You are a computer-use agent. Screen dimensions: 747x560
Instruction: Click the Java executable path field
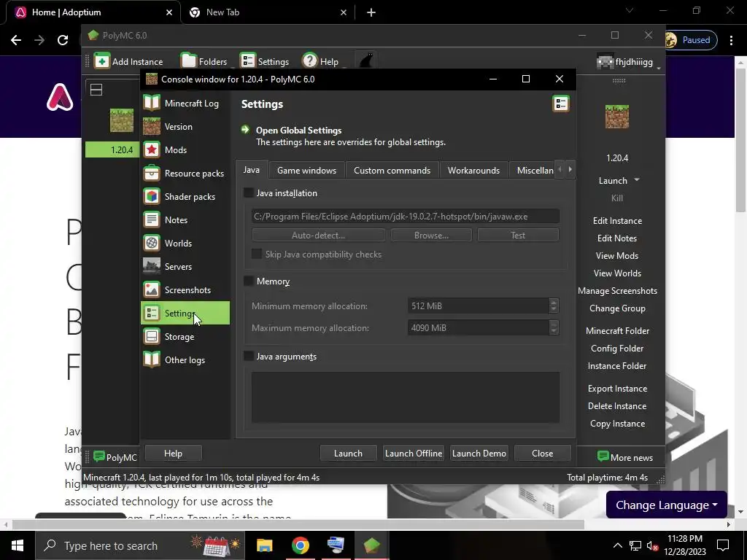[406, 216]
